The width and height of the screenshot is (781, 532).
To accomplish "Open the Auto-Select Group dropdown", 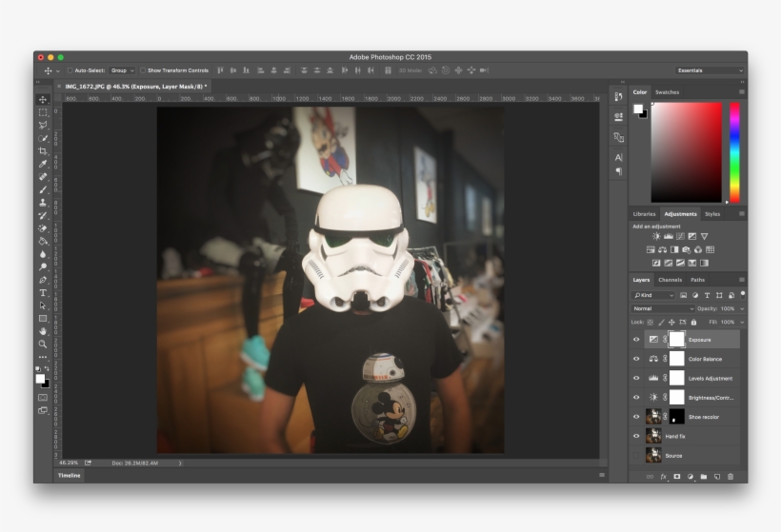I will coord(122,70).
